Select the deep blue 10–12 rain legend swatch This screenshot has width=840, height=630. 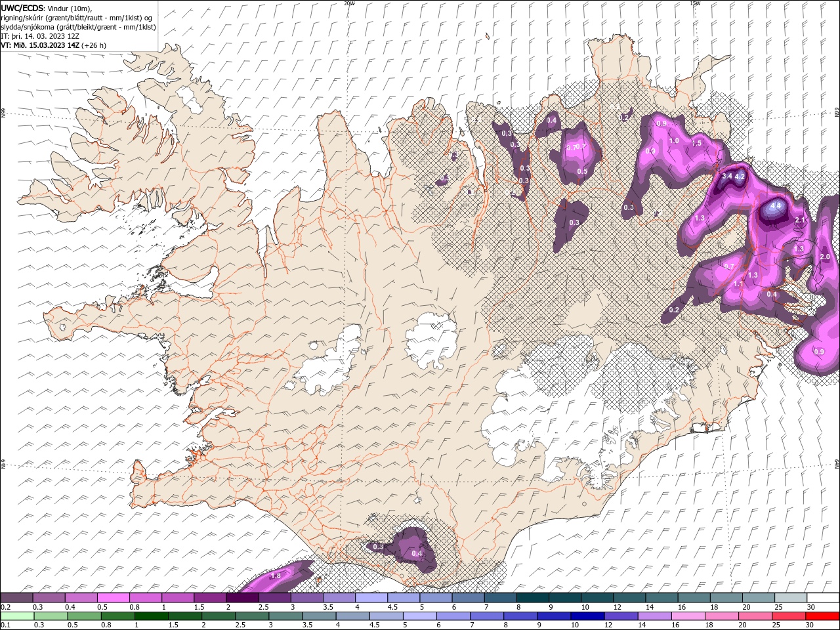[x=587, y=616]
